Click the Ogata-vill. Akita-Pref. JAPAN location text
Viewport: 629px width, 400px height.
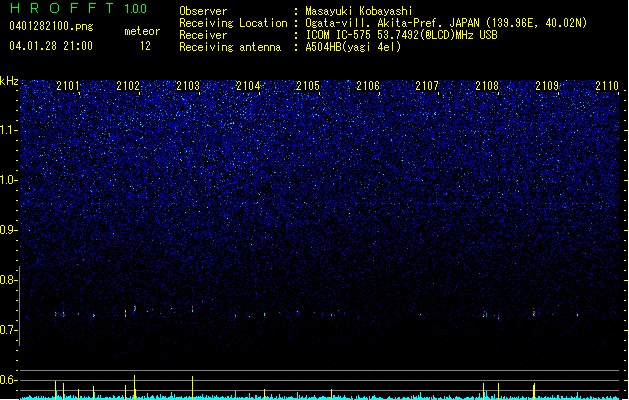[446, 23]
